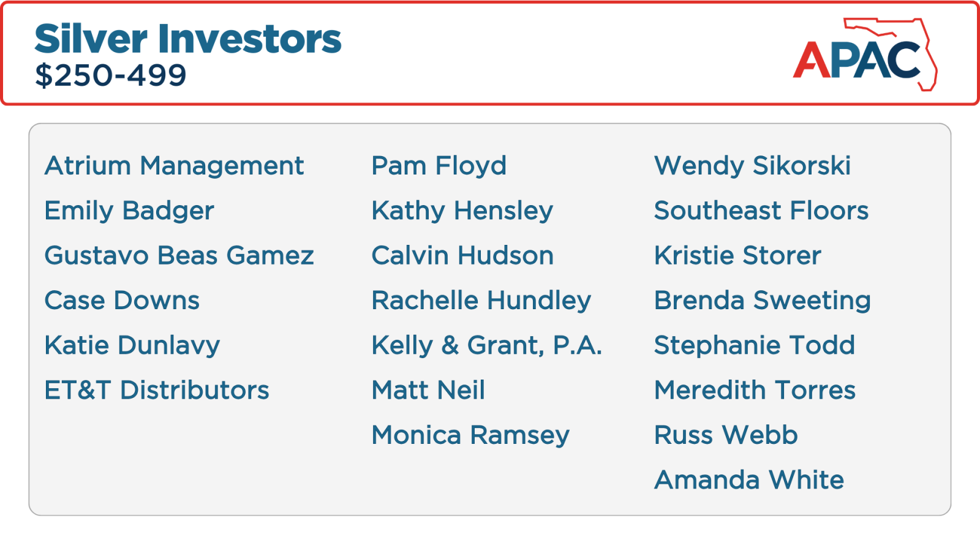980x551 pixels.
Task: Click on Matt Neil
Action: click(x=429, y=390)
